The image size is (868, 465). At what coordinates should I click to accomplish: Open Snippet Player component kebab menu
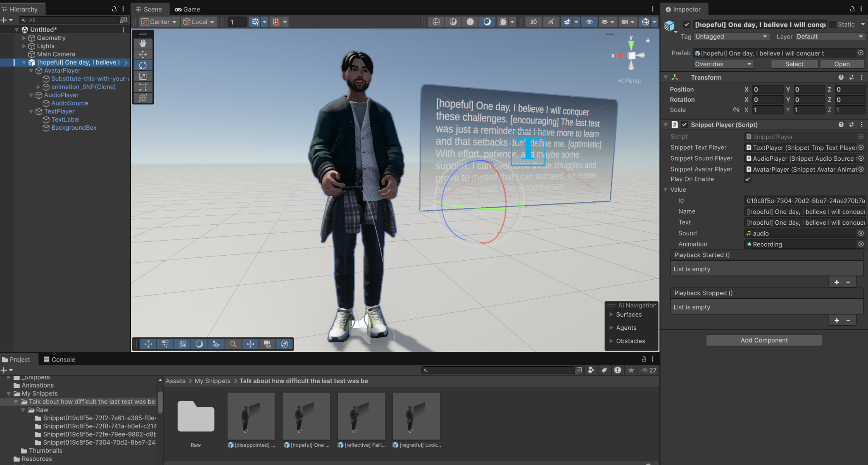[862, 125]
